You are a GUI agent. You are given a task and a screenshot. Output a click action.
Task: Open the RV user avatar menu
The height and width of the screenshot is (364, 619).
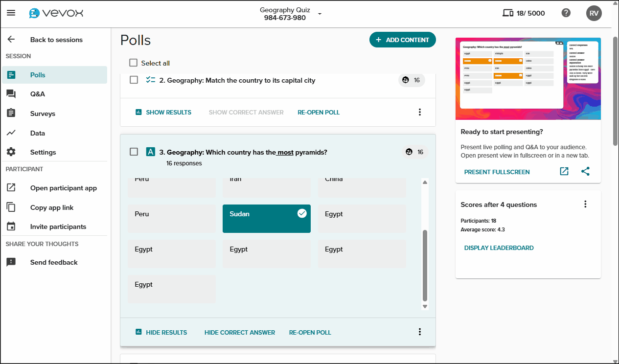[594, 13]
